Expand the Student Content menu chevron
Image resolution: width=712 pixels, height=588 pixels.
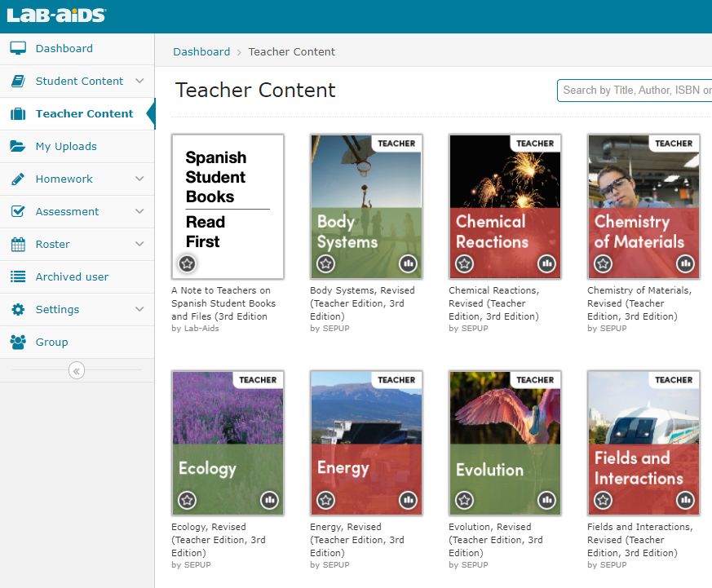(139, 81)
